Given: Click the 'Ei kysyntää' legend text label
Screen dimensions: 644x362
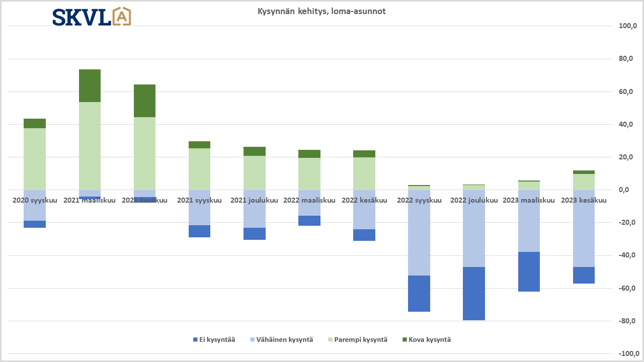Looking at the screenshot, I should 217,340.
